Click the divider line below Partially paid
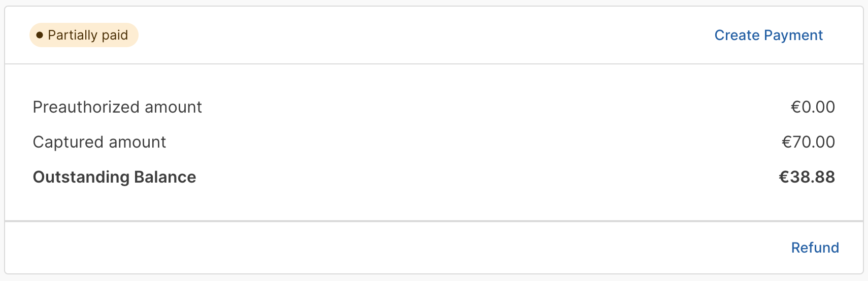The image size is (868, 281). point(434,64)
